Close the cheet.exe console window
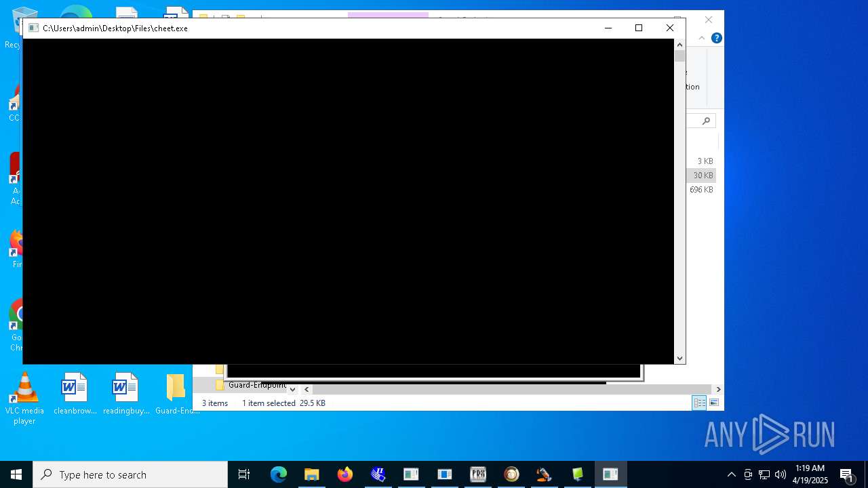Image resolution: width=868 pixels, height=488 pixels. coord(670,28)
